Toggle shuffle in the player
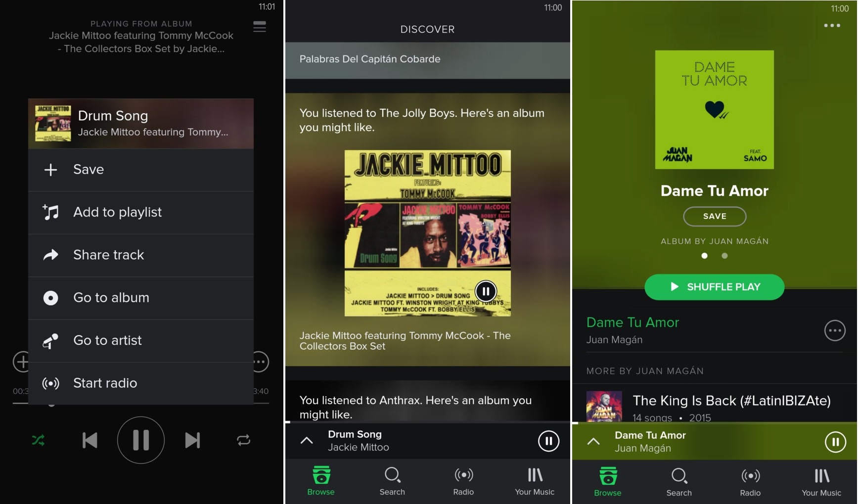The height and width of the screenshot is (504, 859). (x=39, y=440)
